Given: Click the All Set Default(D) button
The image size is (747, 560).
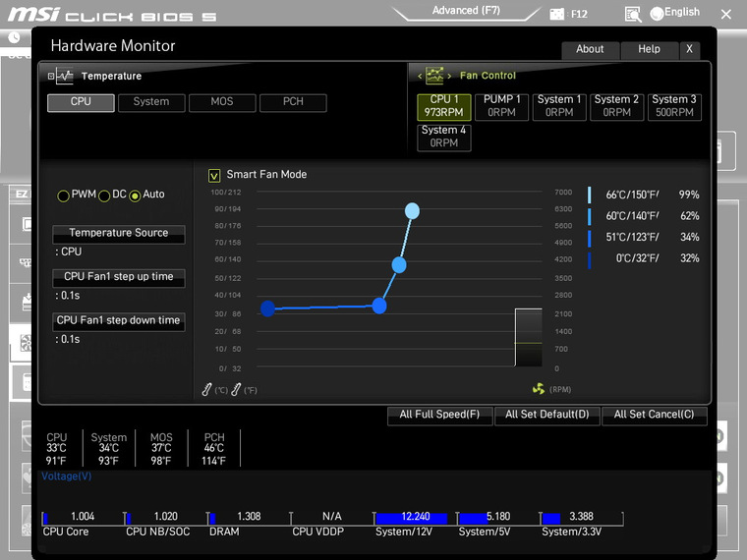Looking at the screenshot, I should click(x=546, y=416).
